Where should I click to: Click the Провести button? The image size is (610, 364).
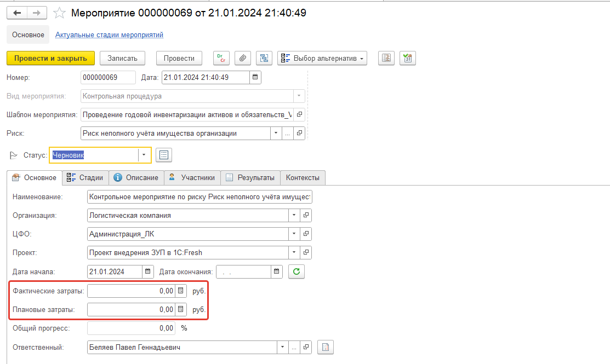tap(179, 58)
